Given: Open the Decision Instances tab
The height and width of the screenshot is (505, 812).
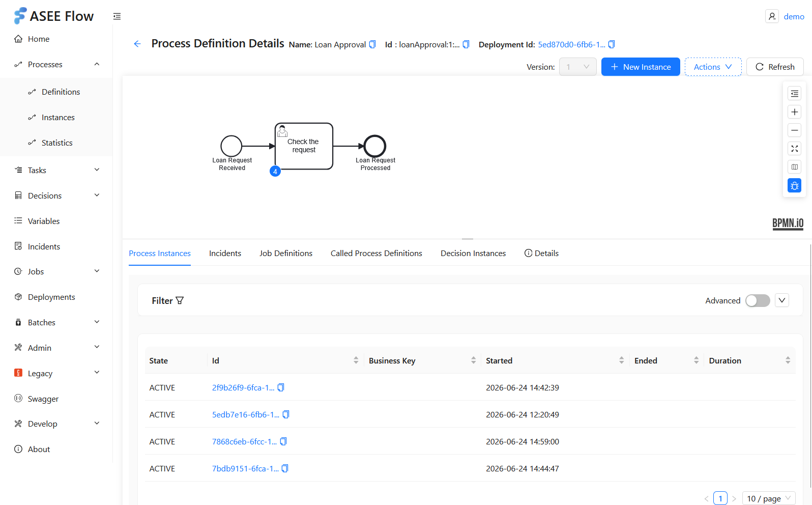Looking at the screenshot, I should [x=473, y=253].
